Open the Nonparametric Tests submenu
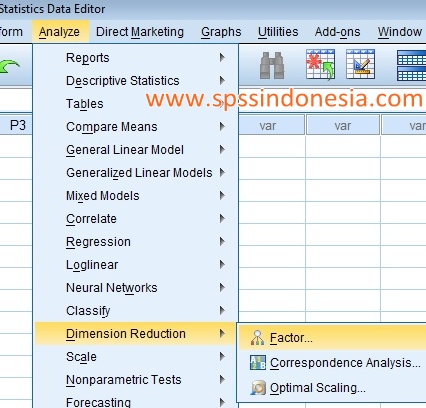 [x=136, y=380]
